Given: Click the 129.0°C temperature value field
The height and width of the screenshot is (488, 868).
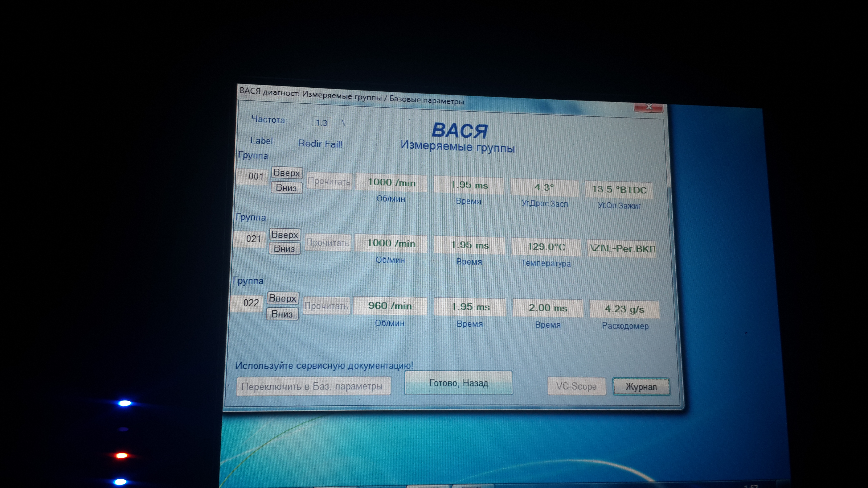Looking at the screenshot, I should tap(546, 247).
